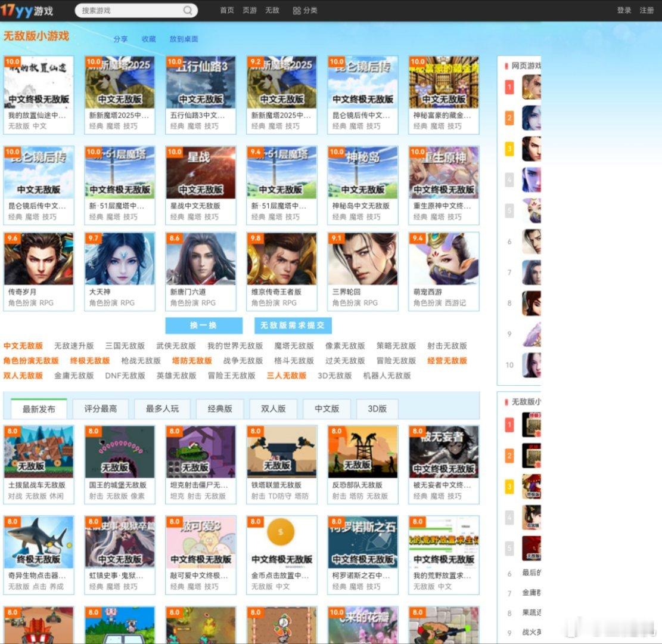662x644 pixels.
Task: Click the 无敌版需求提交 button
Action: [293, 326]
